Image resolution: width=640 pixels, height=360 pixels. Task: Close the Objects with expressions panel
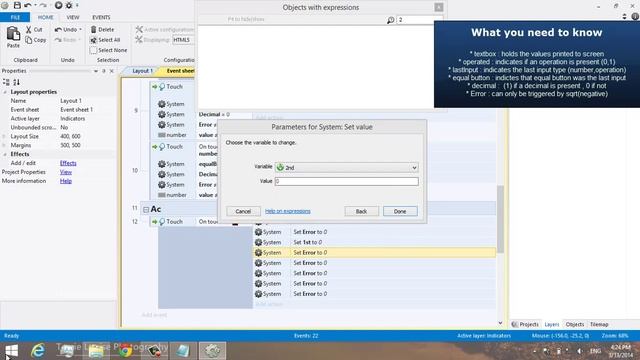pos(439,7)
